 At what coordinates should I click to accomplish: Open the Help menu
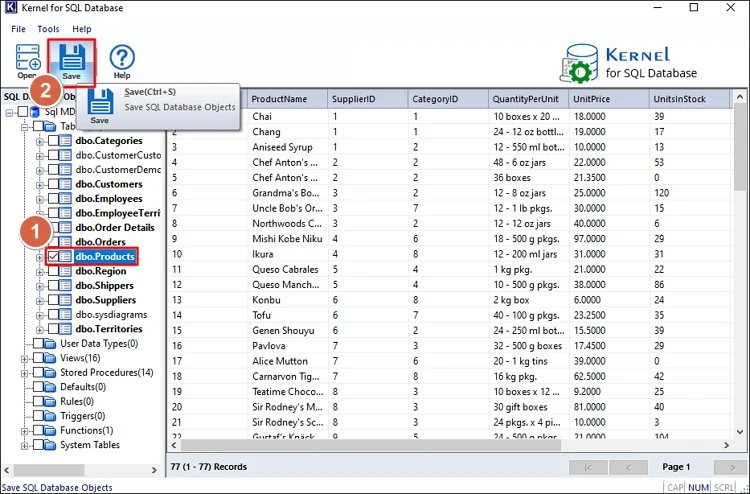82,29
